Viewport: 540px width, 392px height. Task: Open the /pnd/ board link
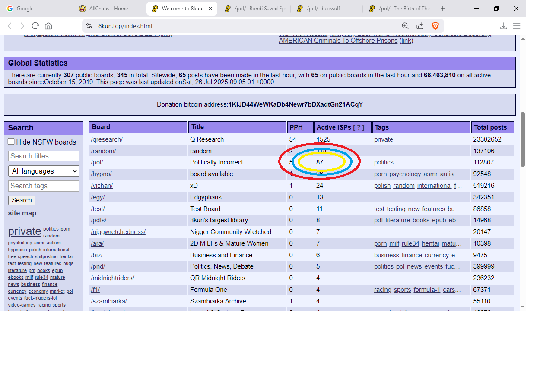(98, 266)
